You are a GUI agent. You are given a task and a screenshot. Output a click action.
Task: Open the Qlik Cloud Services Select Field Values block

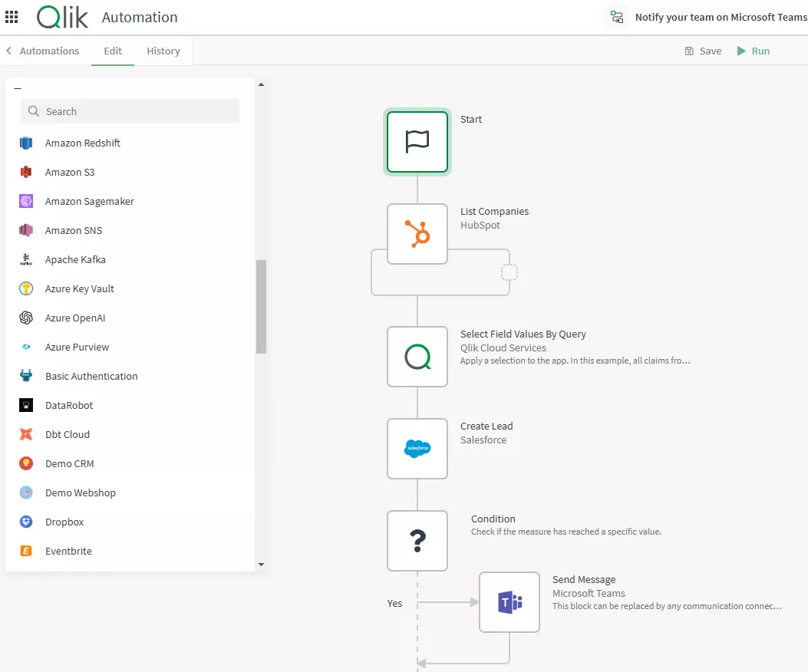click(x=417, y=356)
